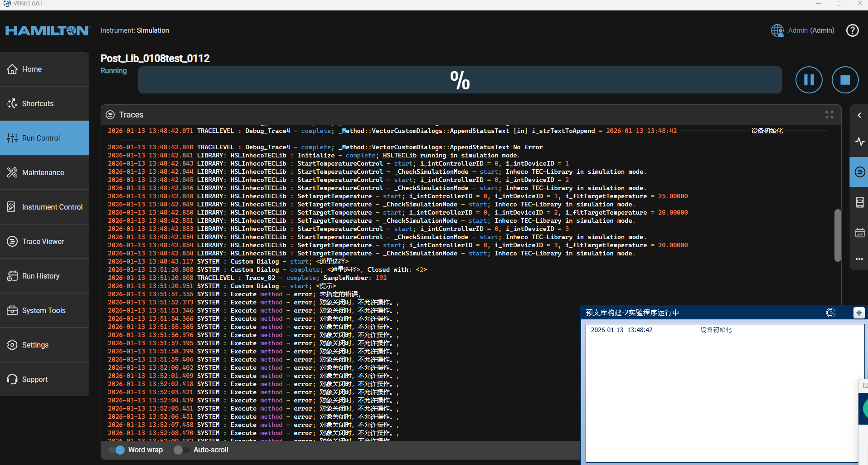
Task: Click the globe language icon
Action: click(777, 30)
